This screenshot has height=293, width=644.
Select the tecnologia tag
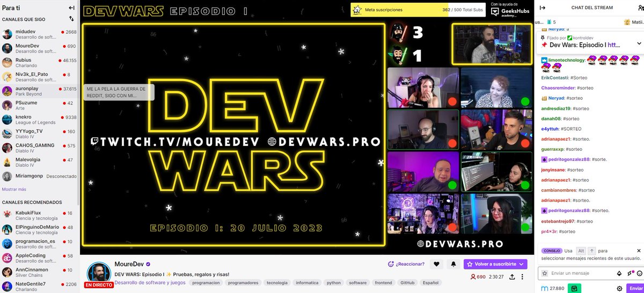277,282
